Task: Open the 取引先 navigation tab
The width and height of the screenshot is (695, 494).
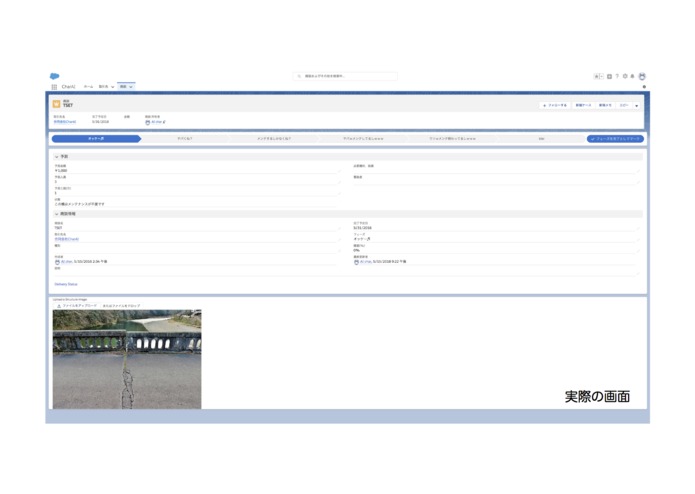Action: pos(103,87)
